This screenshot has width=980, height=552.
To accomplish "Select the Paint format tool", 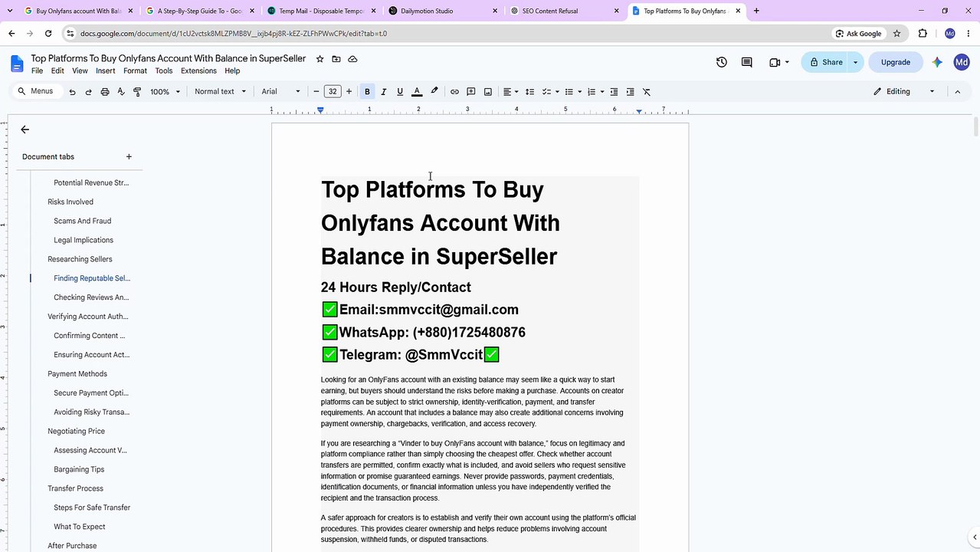I will coord(137,92).
